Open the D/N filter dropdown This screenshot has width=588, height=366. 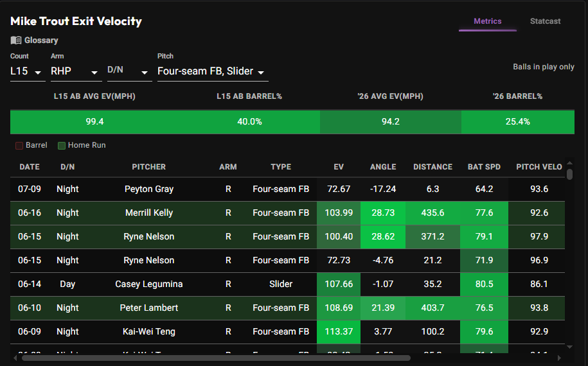coord(129,71)
